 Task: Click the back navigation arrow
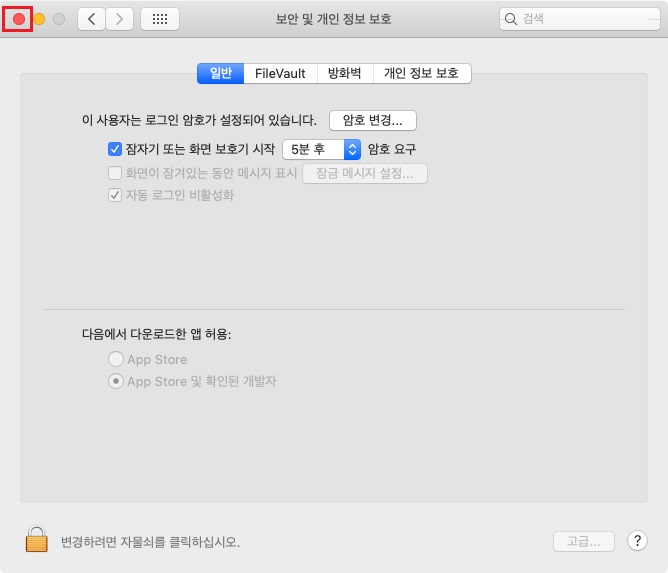pos(91,19)
